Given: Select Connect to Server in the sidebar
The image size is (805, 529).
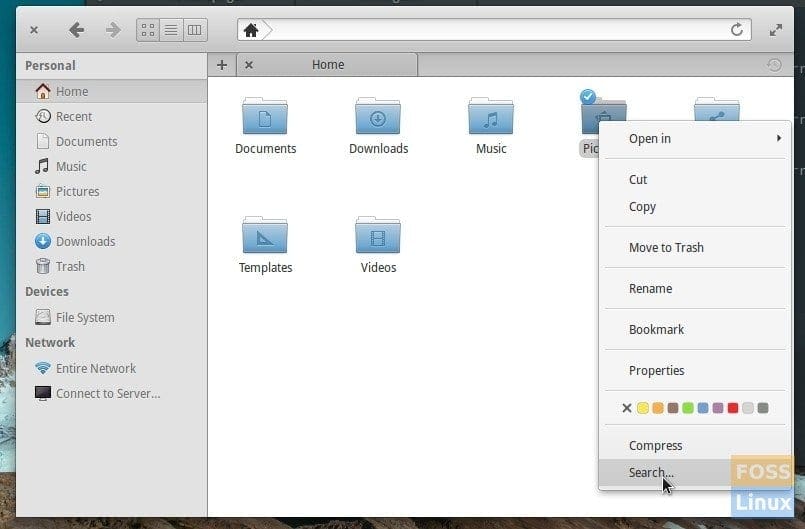Looking at the screenshot, I should tap(112, 393).
